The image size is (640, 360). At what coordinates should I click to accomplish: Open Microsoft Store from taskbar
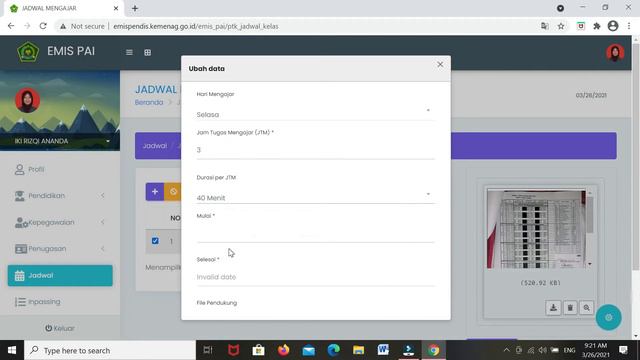click(258, 350)
